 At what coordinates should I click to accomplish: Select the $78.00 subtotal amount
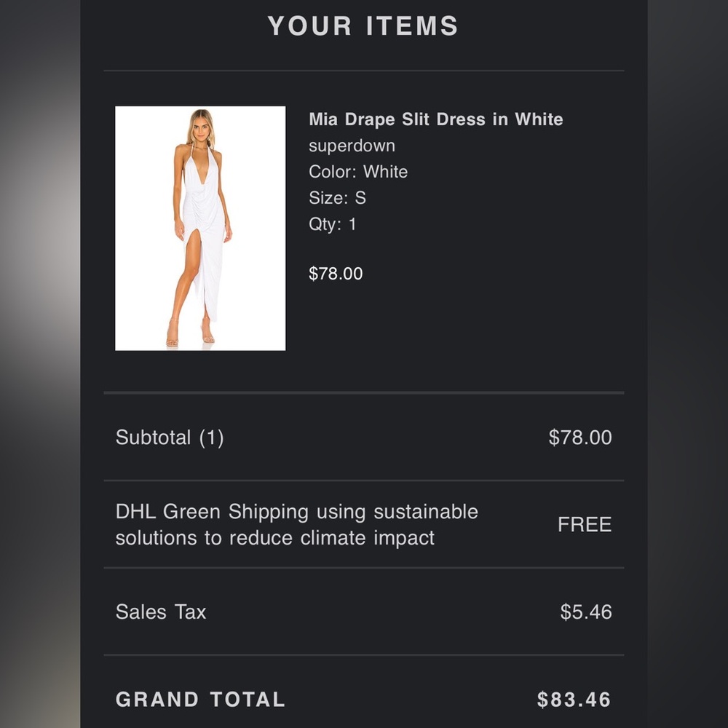580,438
